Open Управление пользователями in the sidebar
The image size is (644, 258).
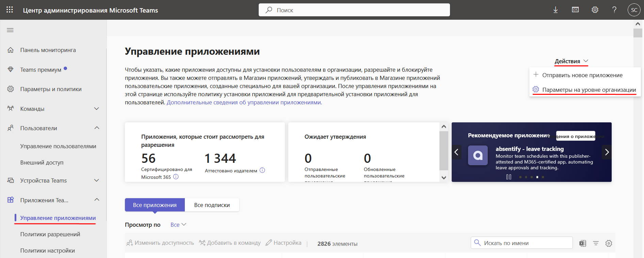pyautogui.click(x=58, y=146)
